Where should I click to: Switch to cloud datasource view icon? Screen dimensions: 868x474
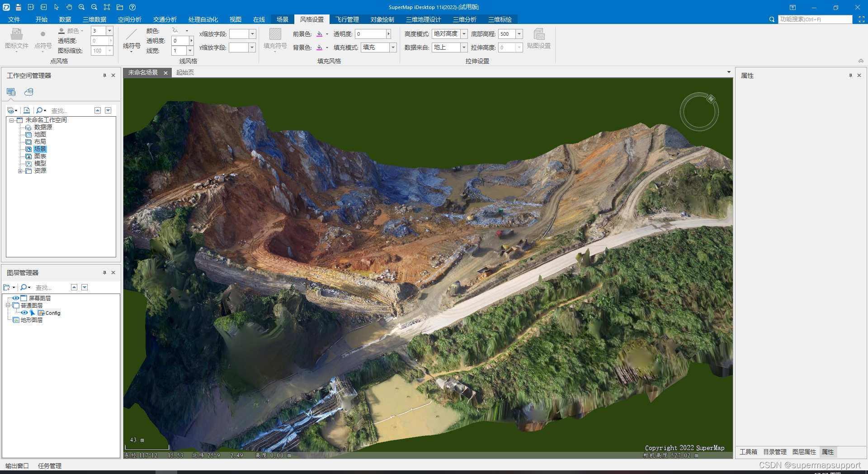pyautogui.click(x=29, y=92)
